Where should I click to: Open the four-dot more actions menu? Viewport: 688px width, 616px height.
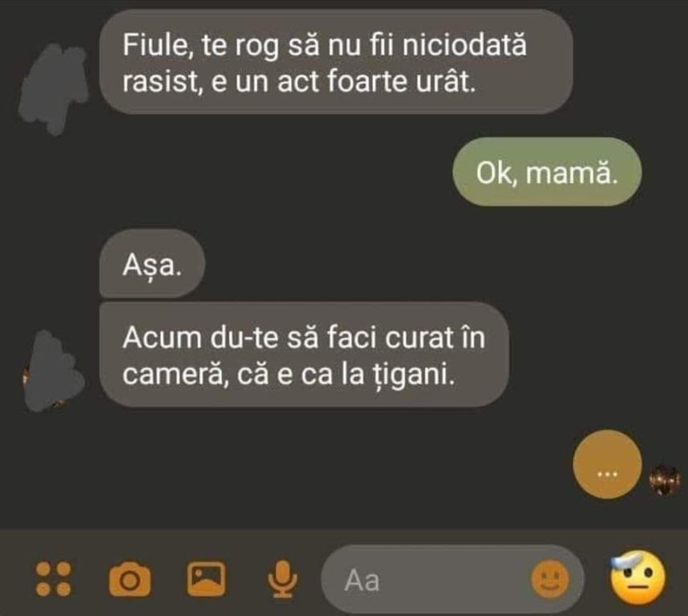tap(53, 579)
